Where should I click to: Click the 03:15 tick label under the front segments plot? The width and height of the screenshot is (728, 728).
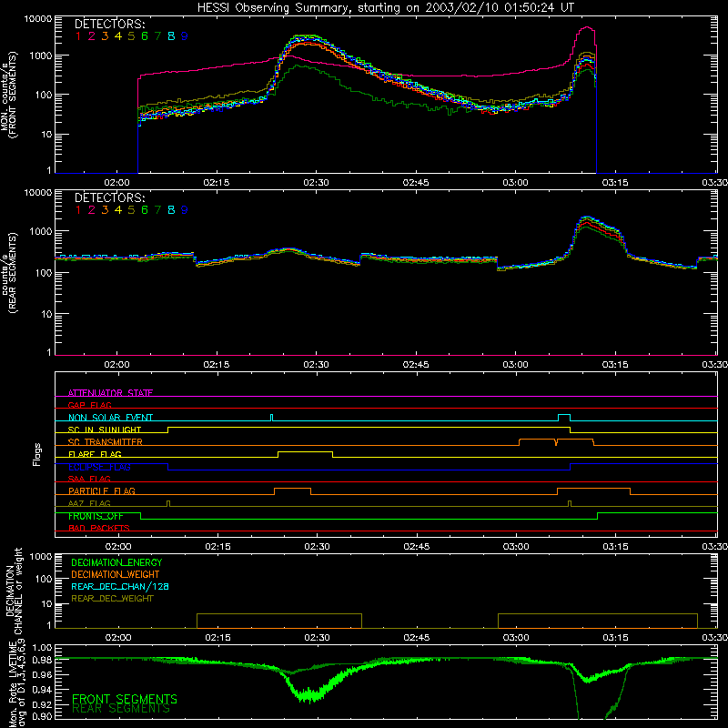coord(615,183)
